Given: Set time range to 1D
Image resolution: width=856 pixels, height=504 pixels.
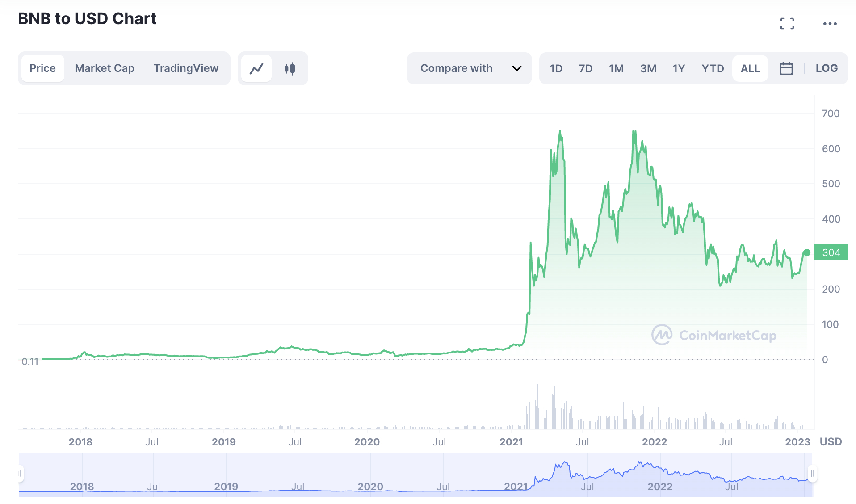Looking at the screenshot, I should pos(556,68).
